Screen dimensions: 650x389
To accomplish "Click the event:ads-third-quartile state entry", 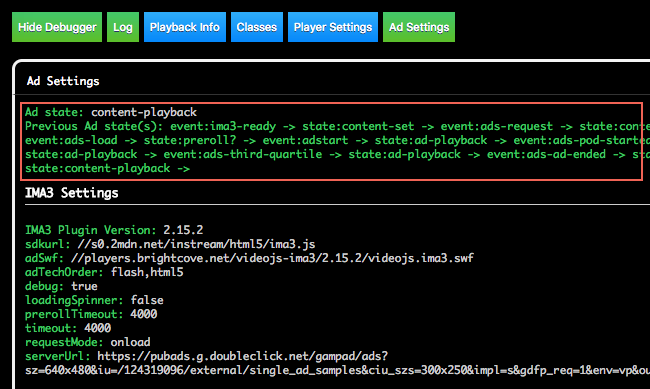I will coord(243,154).
